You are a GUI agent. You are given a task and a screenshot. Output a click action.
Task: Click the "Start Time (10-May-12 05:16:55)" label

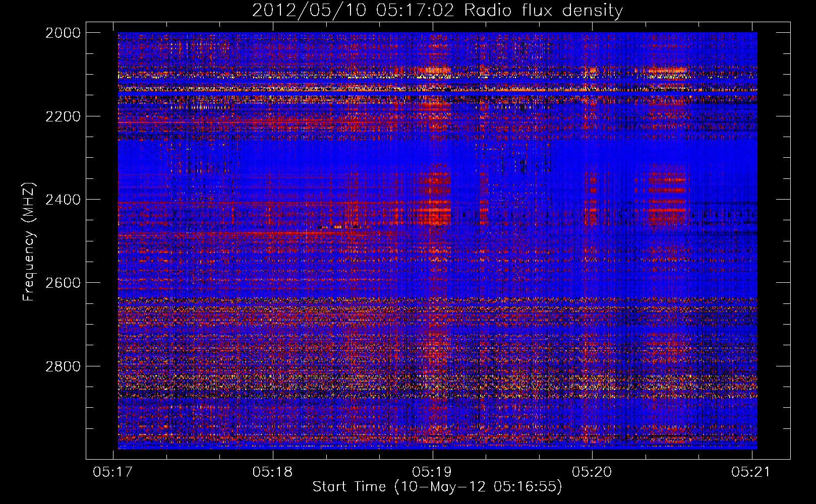pos(437,487)
